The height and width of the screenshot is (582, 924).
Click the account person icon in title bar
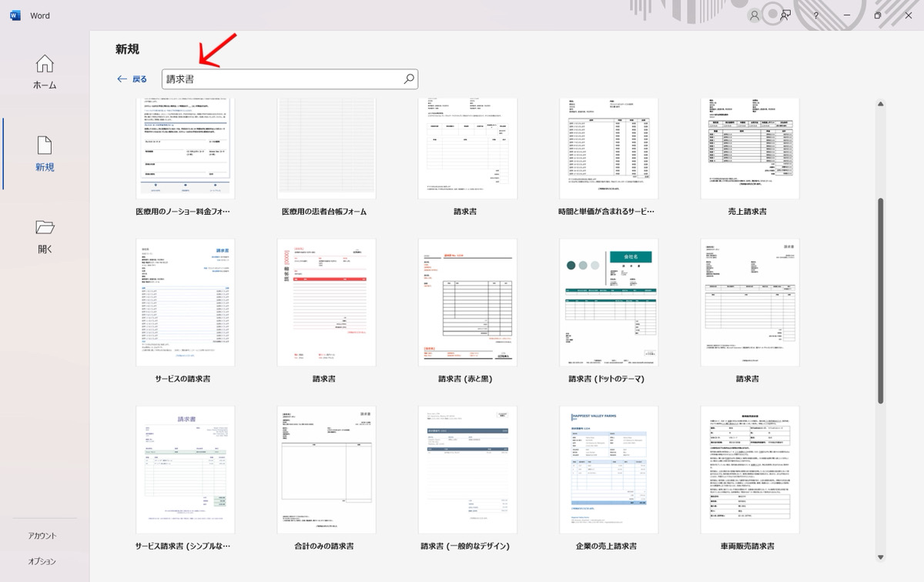click(x=755, y=15)
